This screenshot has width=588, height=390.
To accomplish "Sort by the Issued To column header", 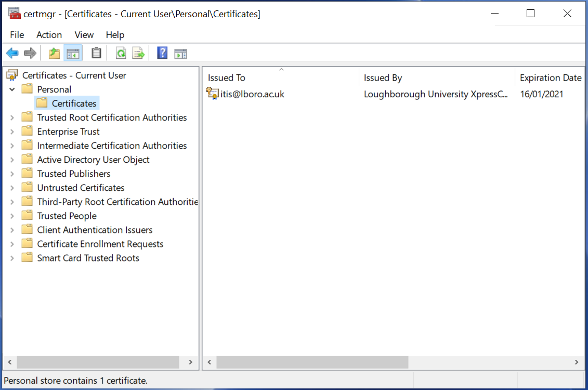I will (x=226, y=77).
